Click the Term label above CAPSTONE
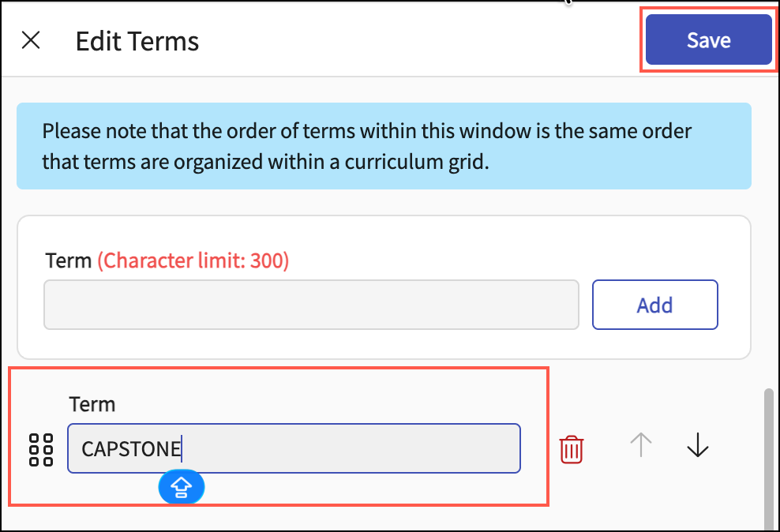The height and width of the screenshot is (532, 780). (x=92, y=404)
